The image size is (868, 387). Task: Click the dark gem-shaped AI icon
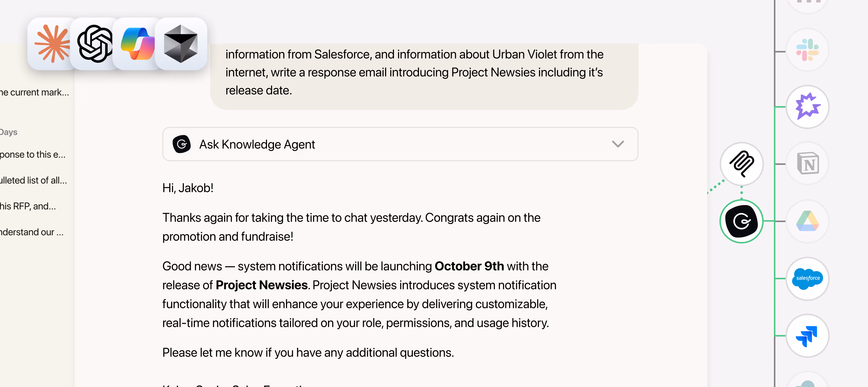pos(181,44)
